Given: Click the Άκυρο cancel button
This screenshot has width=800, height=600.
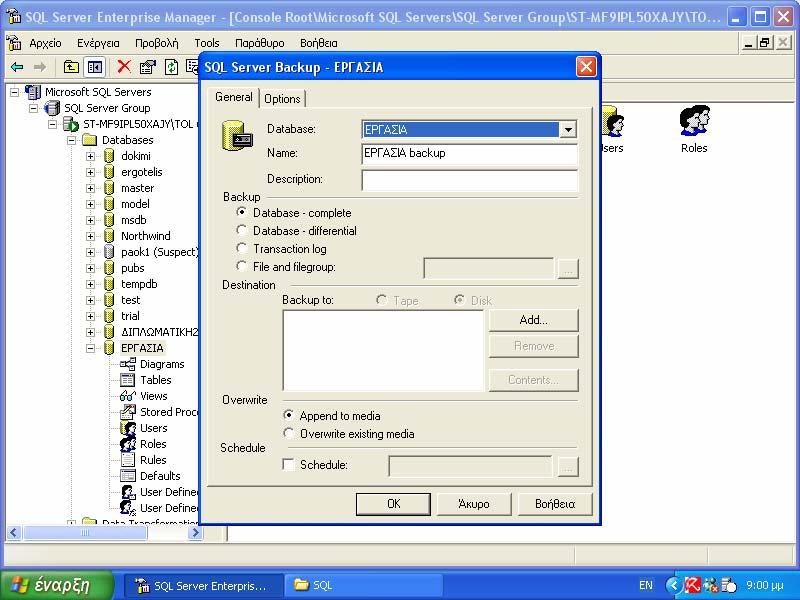Looking at the screenshot, I should (474, 504).
